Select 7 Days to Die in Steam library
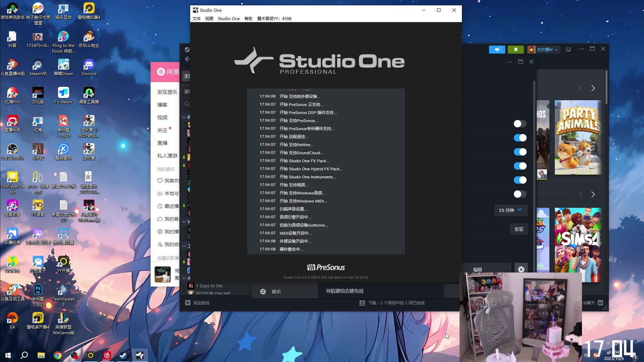Screen dimensions: 644x362 click(x=209, y=286)
